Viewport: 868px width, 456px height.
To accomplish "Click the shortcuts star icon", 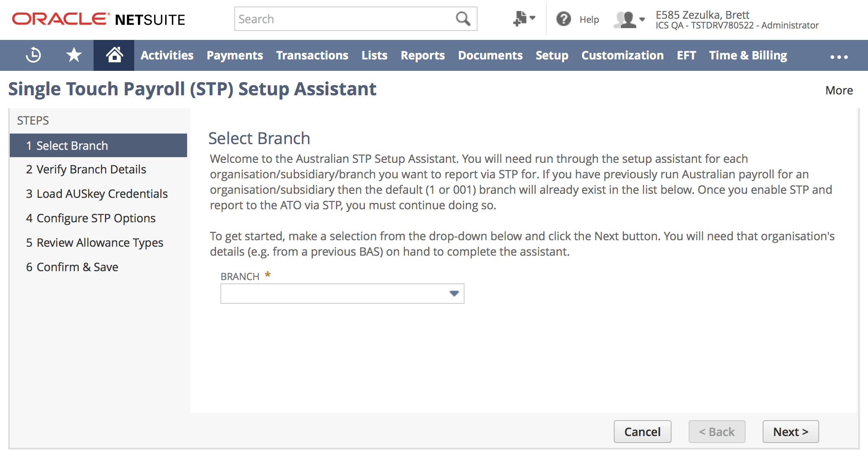I will tap(74, 55).
